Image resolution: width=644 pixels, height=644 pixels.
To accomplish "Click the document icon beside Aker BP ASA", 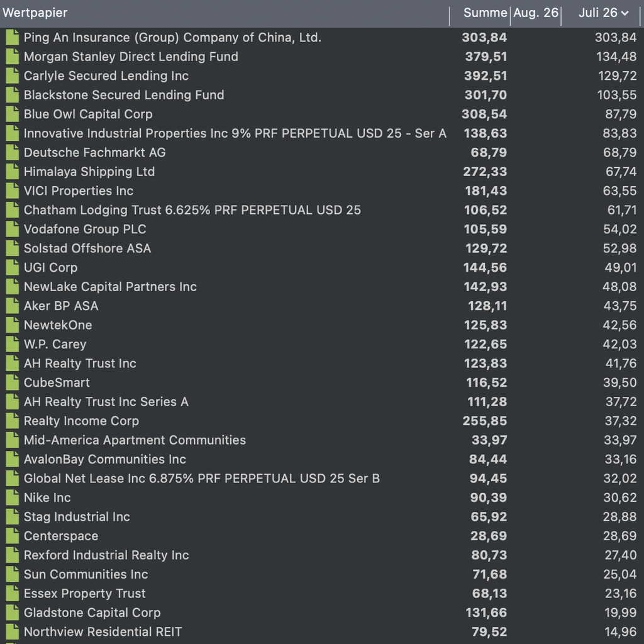I will click(x=13, y=306).
